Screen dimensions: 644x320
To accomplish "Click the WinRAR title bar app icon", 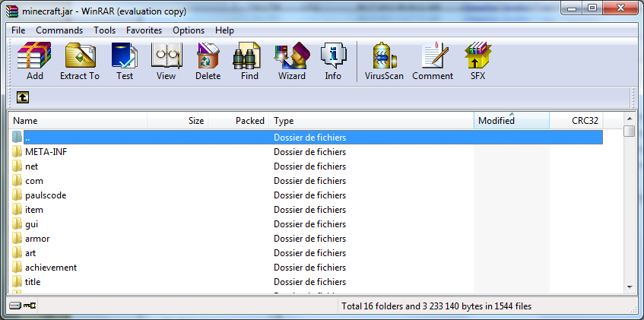I will (12, 11).
